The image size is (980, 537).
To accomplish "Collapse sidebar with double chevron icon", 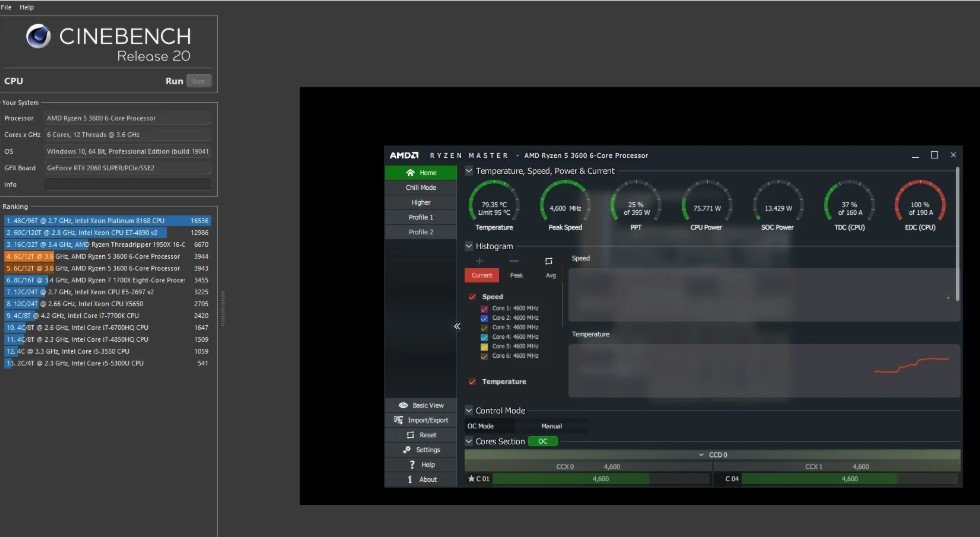I will (457, 326).
